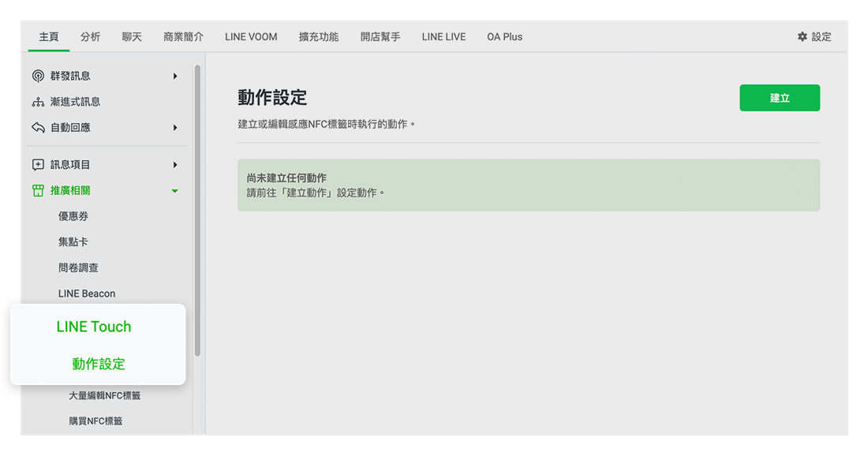Screen dimensions: 868x456
Task: Go to the 聊天 tab
Action: [132, 36]
